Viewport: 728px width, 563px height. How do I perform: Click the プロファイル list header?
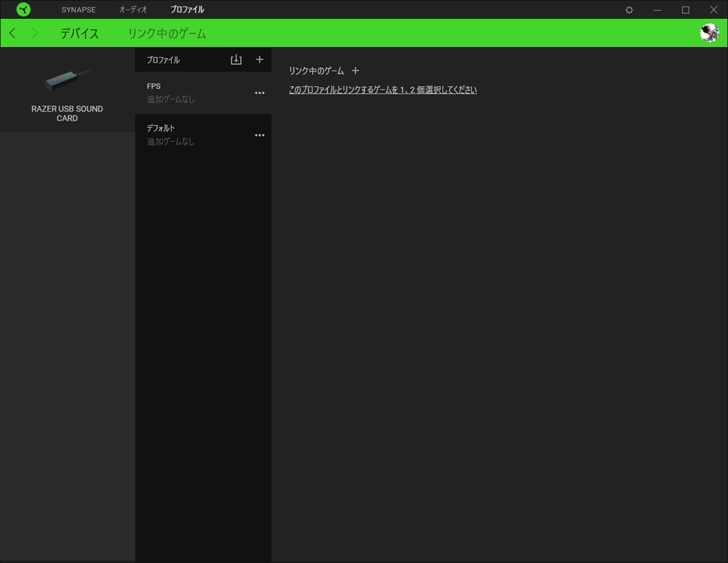(x=163, y=60)
